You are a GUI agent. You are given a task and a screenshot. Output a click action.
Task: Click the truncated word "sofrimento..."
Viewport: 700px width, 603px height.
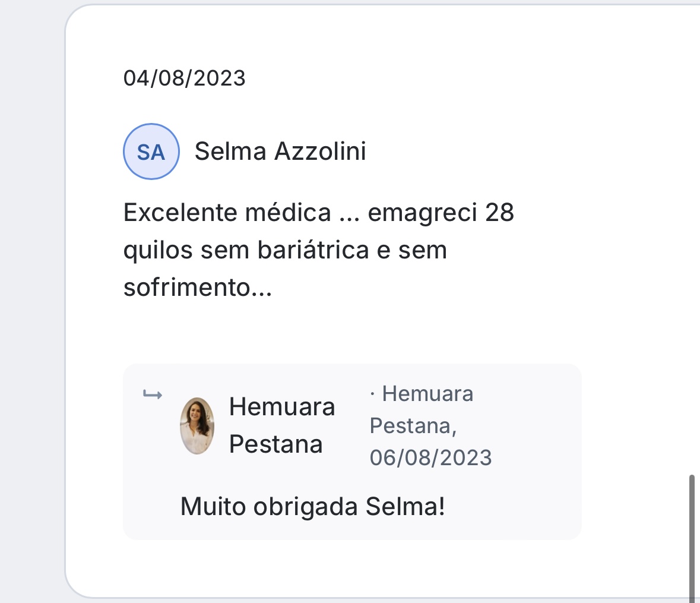pyautogui.click(x=197, y=288)
